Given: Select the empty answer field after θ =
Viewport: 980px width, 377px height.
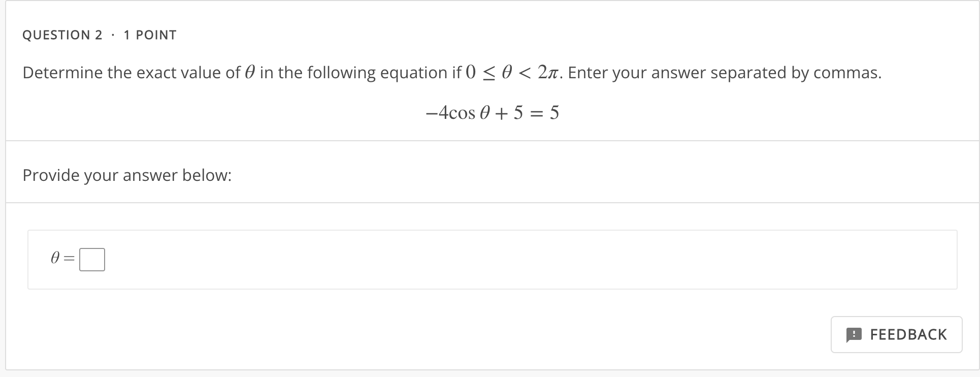Looking at the screenshot, I should pyautogui.click(x=92, y=259).
